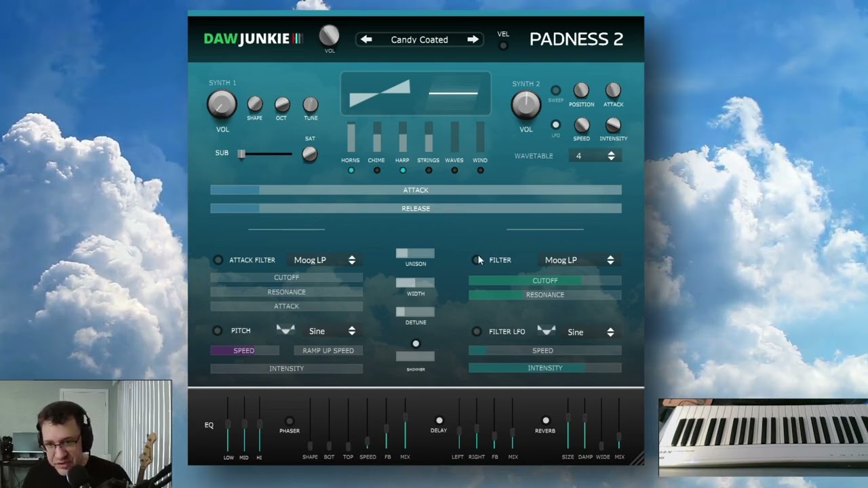Click the Filter LFO SPEED bar
Viewport: 868px width, 488px height.
[545, 350]
